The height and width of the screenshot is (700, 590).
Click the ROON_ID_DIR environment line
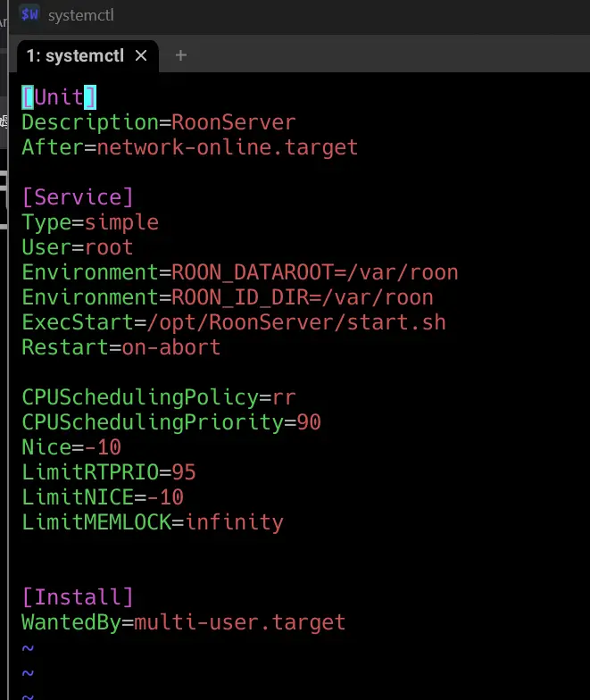tap(227, 297)
